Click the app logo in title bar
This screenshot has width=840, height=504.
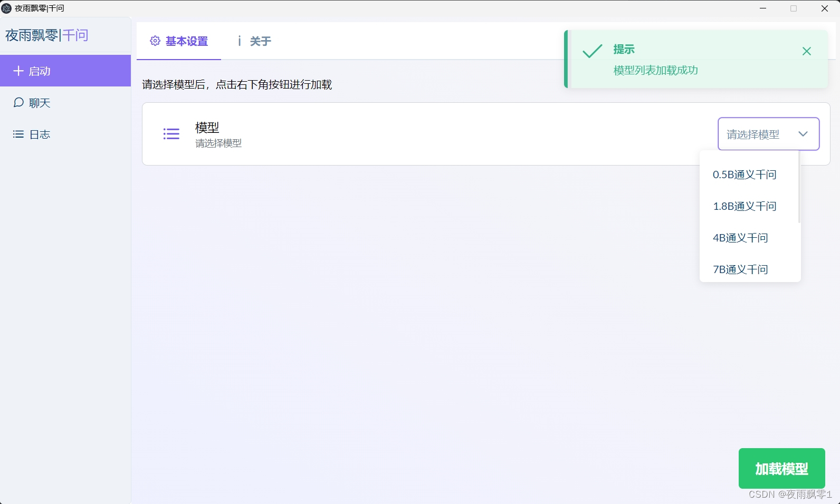pyautogui.click(x=6, y=8)
